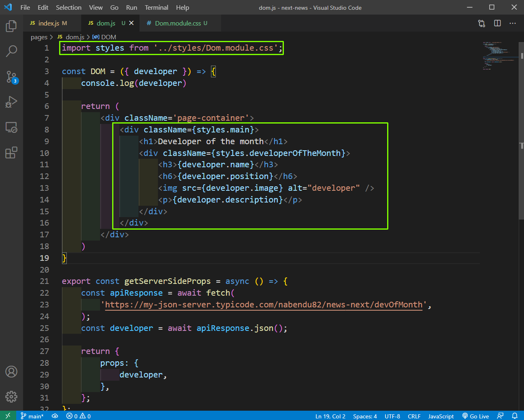The height and width of the screenshot is (420, 524).
Task: Click the main* git branch indicator
Action: tap(32, 416)
